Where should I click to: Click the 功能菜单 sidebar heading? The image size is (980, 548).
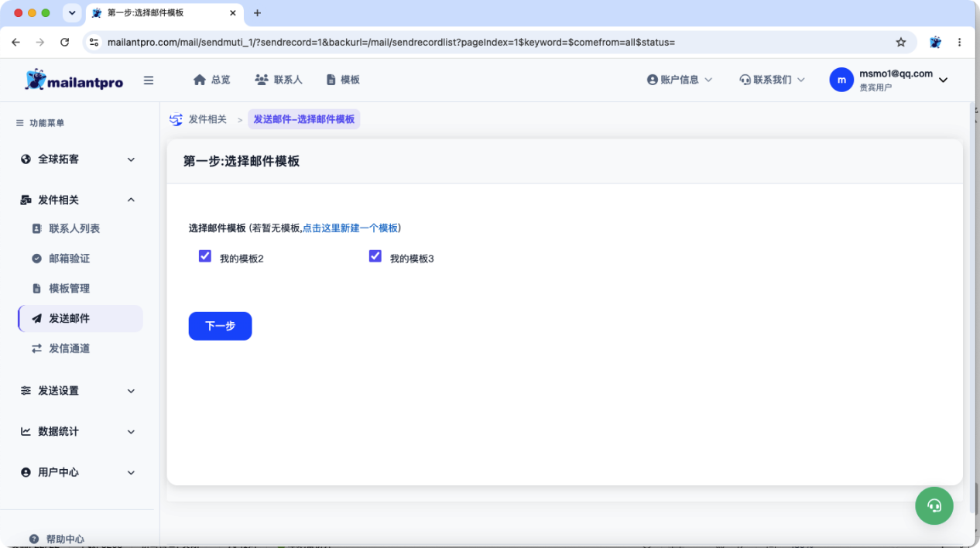[x=47, y=123]
